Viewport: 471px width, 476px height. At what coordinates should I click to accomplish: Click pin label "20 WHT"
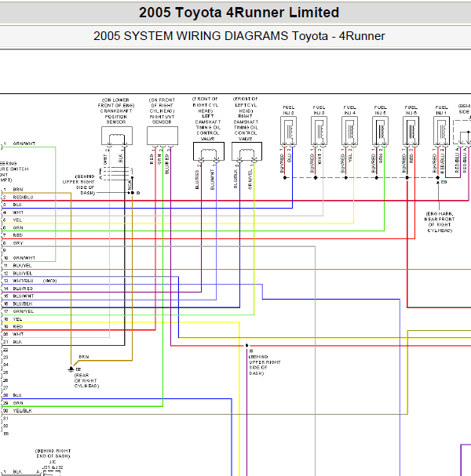(x=13, y=334)
